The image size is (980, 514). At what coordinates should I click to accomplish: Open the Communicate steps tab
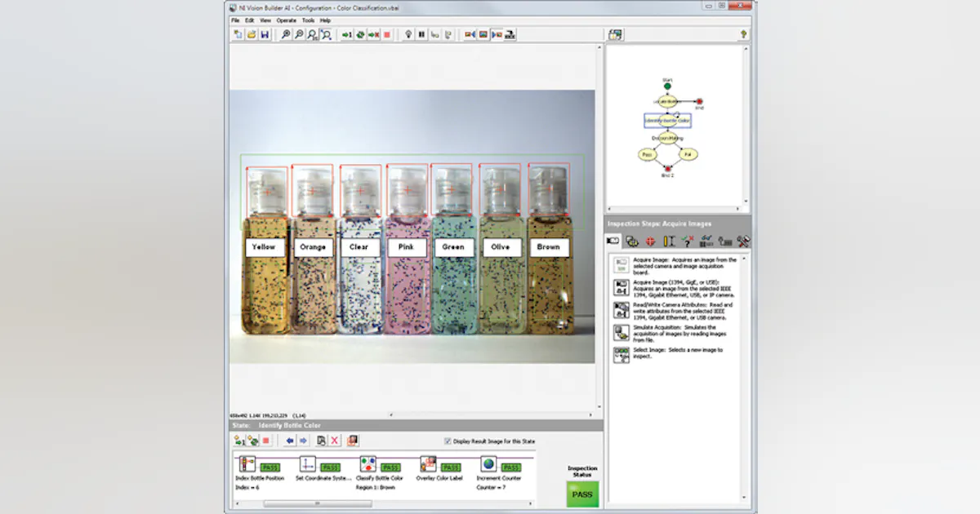[724, 241]
